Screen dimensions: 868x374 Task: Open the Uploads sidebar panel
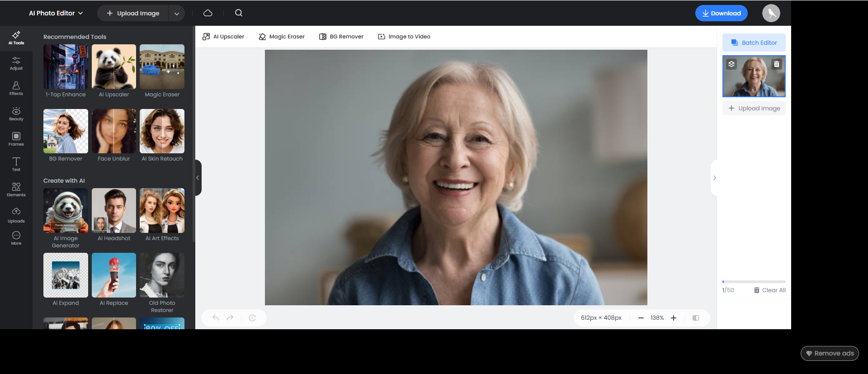tap(16, 215)
